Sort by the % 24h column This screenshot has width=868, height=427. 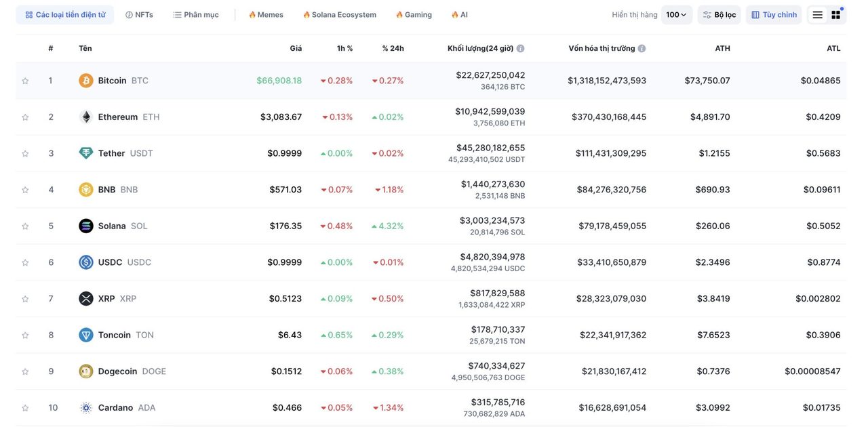[393, 49]
